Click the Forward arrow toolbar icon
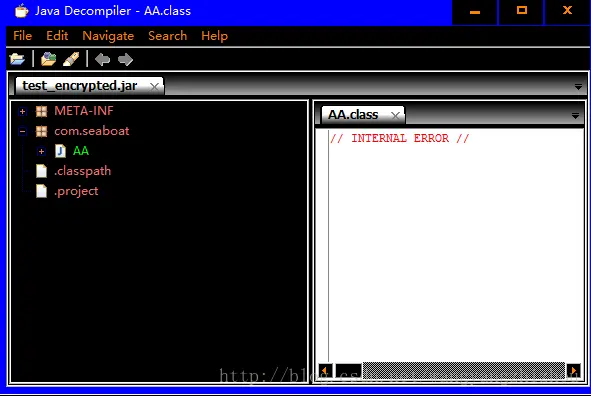The image size is (591, 396). pyautogui.click(x=126, y=60)
